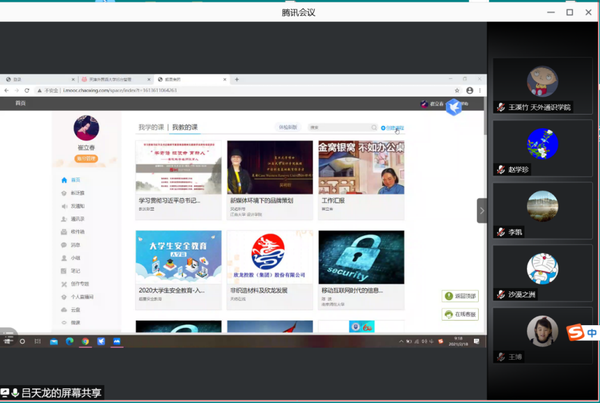The height and width of the screenshot is (403, 600).
Task: Open the 工作汇报 course thumbnail
Action: coord(361,167)
